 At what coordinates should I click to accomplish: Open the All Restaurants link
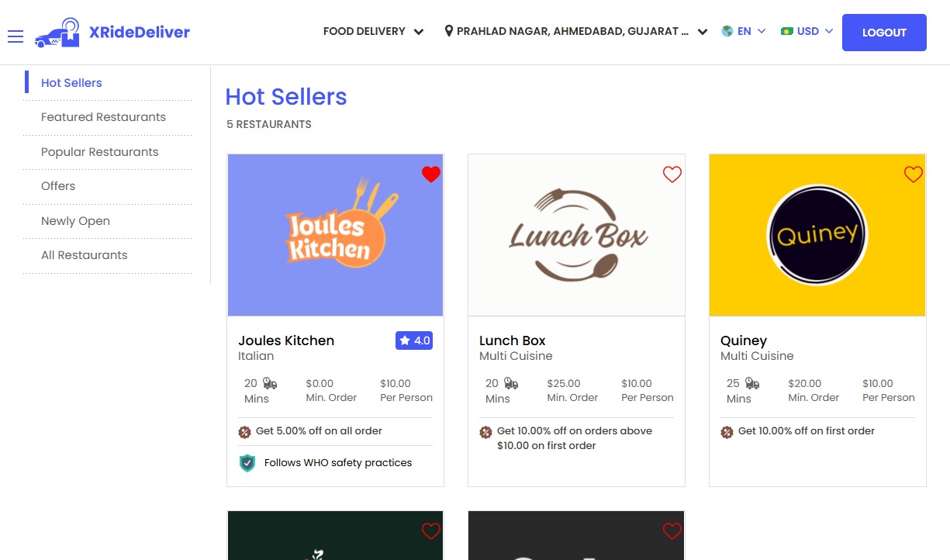coord(84,254)
